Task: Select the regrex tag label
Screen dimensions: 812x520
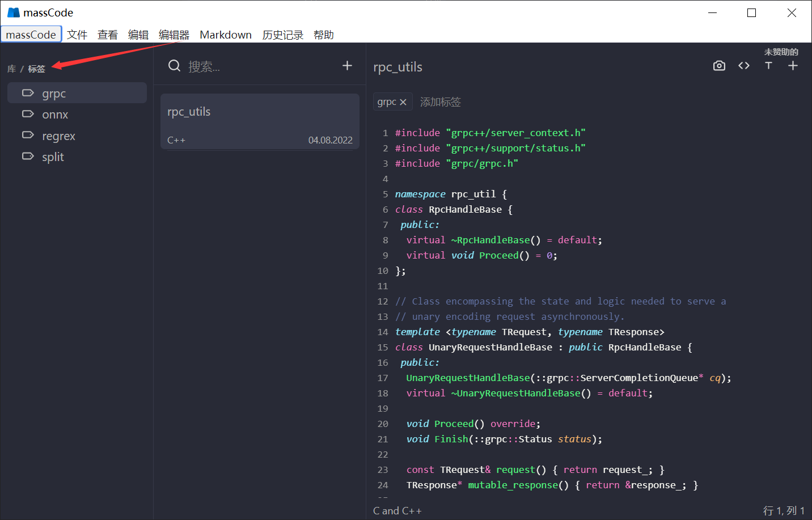Action: (x=58, y=136)
